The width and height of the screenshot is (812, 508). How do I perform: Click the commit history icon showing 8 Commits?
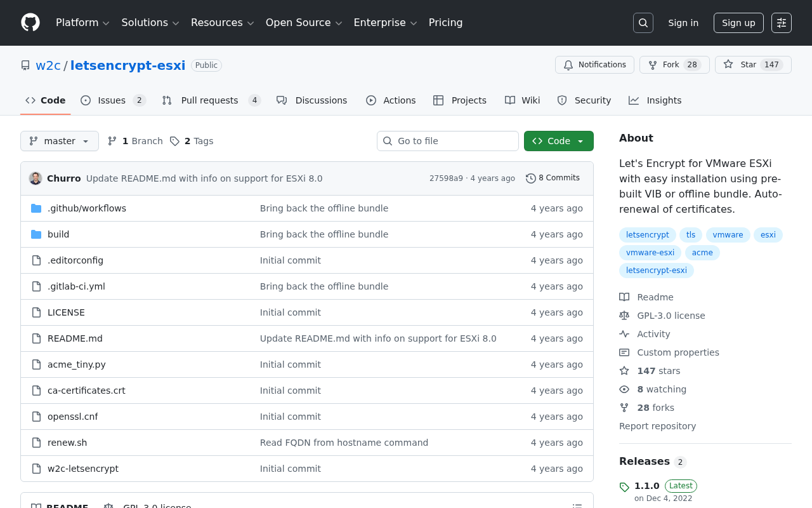click(531, 178)
